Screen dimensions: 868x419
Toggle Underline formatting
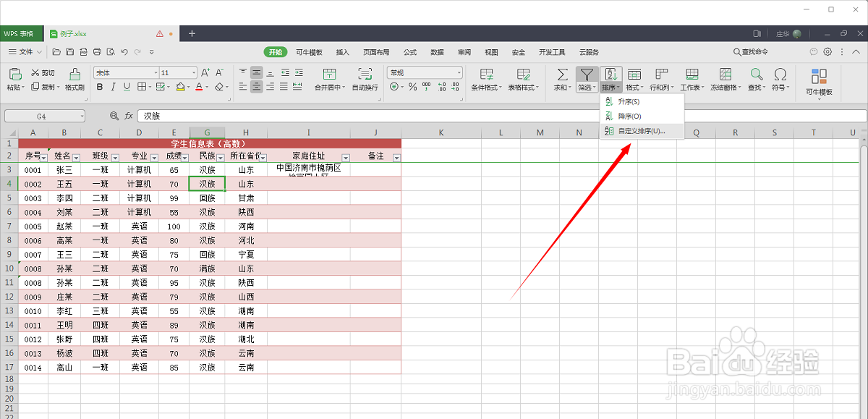[127, 87]
